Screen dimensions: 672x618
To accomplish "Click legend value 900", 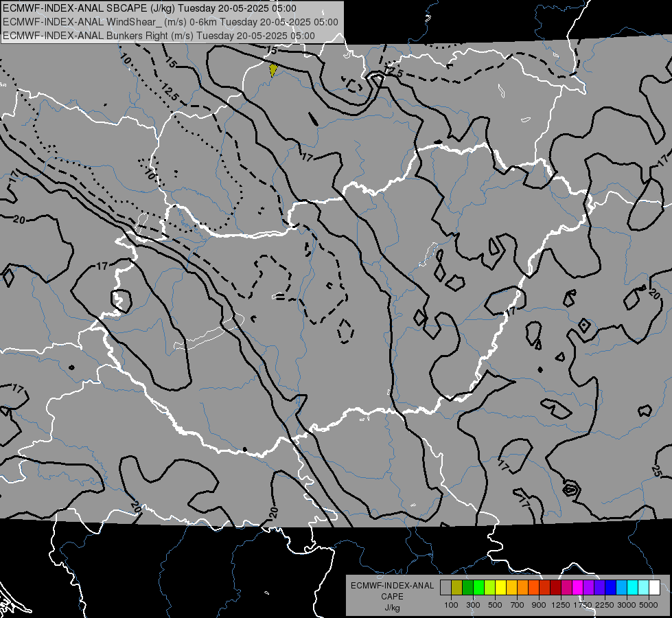I will click(x=539, y=605).
